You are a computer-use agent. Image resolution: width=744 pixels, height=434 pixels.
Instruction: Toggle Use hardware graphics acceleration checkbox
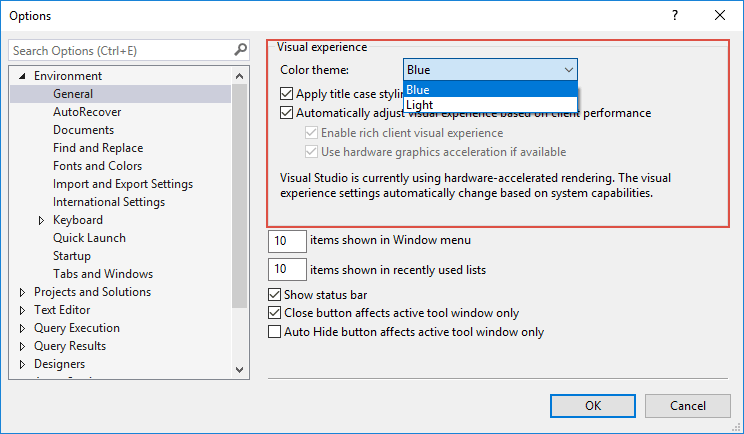tap(311, 152)
